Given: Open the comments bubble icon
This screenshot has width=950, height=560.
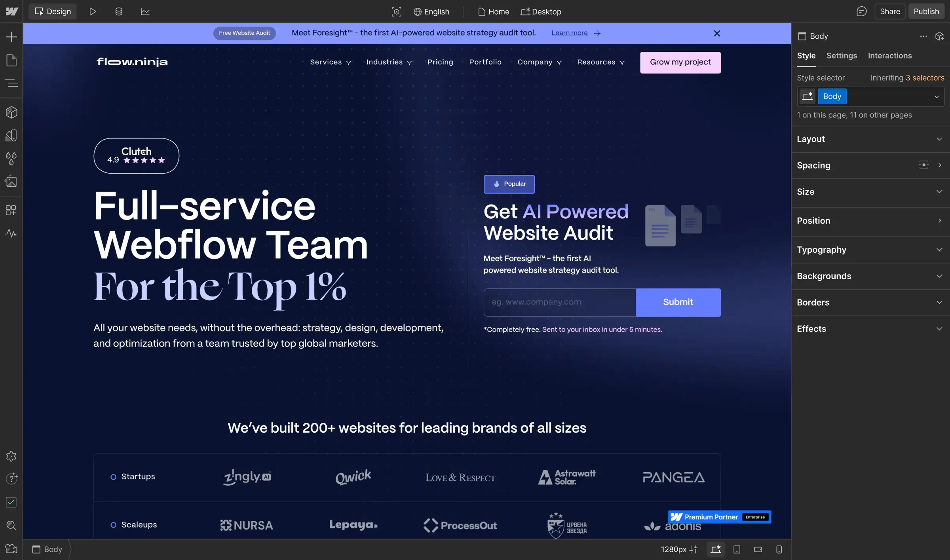Looking at the screenshot, I should pos(861,11).
